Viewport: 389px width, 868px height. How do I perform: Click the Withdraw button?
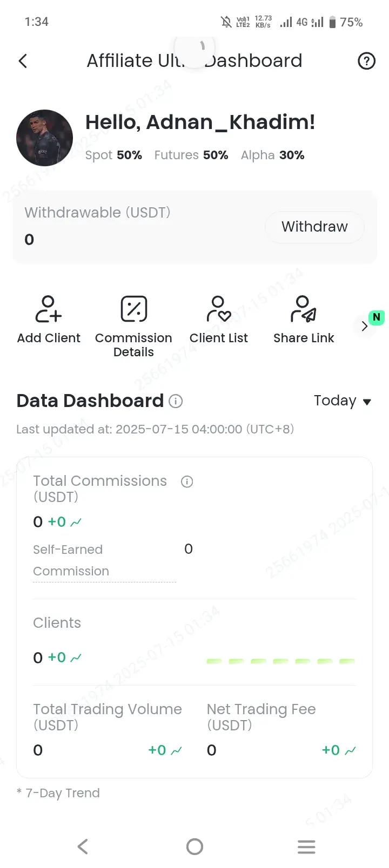coord(314,227)
